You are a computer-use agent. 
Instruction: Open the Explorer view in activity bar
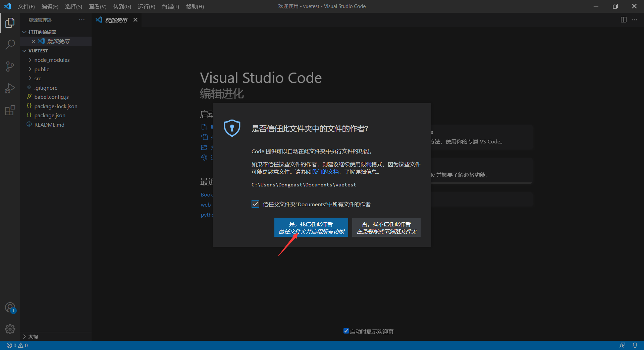[x=10, y=23]
